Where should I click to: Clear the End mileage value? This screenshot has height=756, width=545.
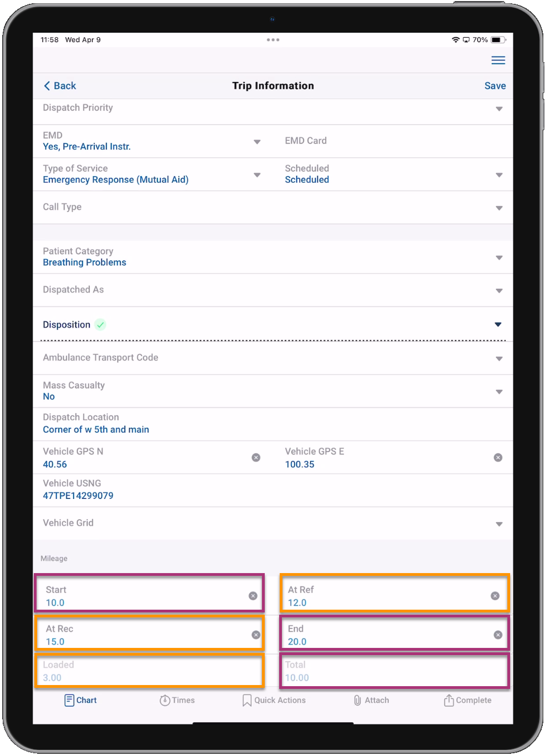[498, 635]
